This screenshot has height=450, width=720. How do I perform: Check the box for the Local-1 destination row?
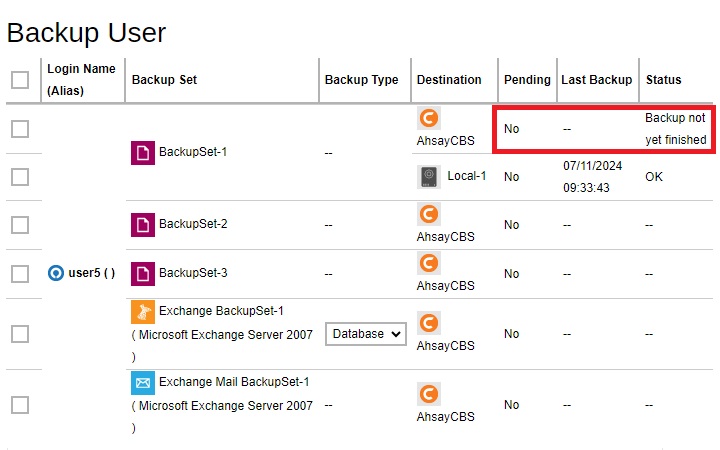20,177
